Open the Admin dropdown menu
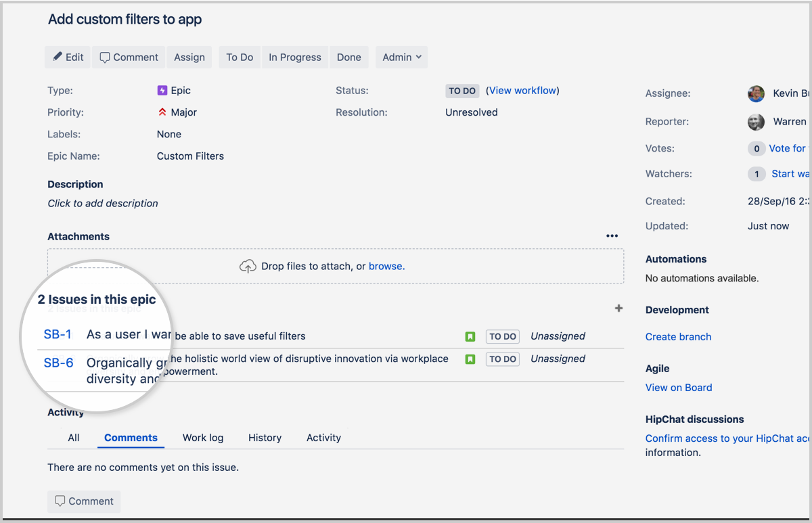Image resolution: width=812 pixels, height=523 pixels. click(401, 57)
